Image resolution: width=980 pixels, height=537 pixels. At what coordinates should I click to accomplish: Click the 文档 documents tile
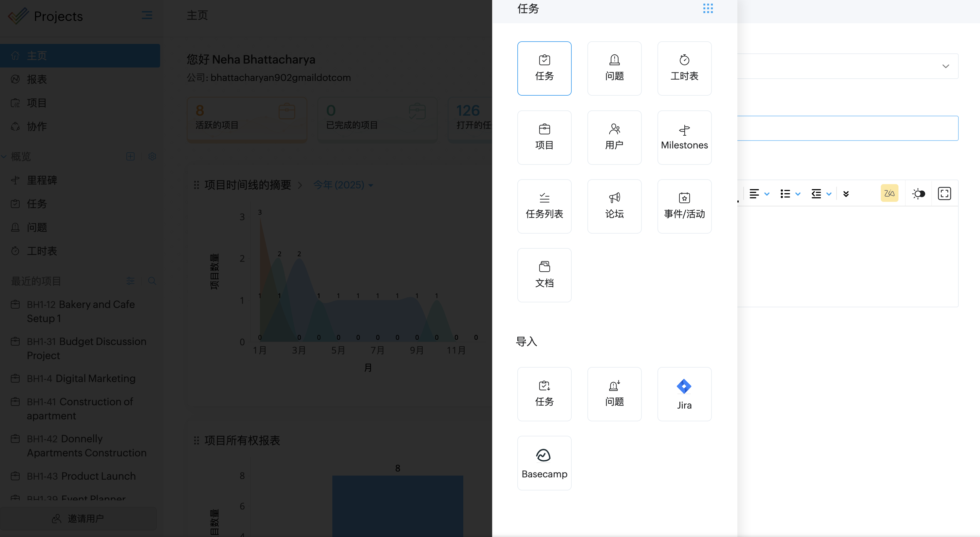tap(544, 275)
